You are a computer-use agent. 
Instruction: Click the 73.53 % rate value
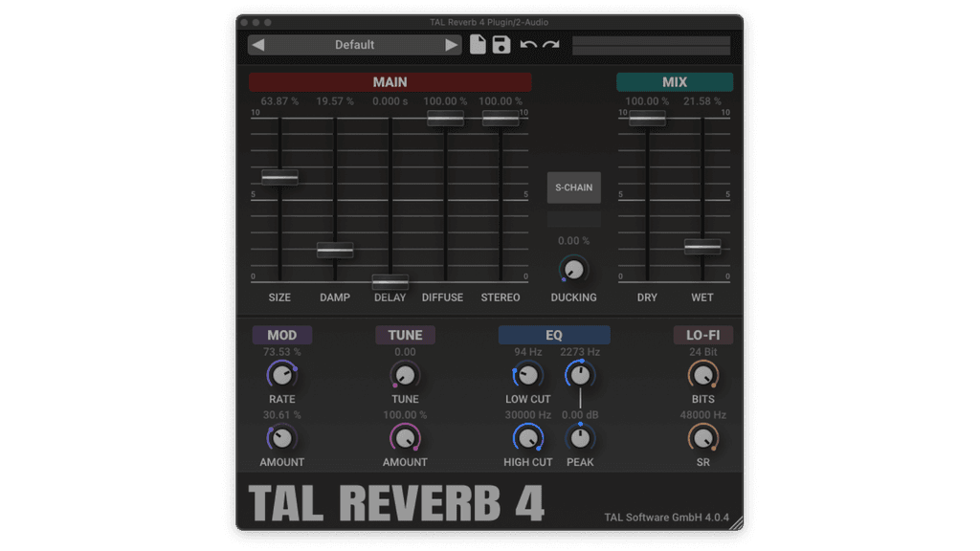[282, 352]
